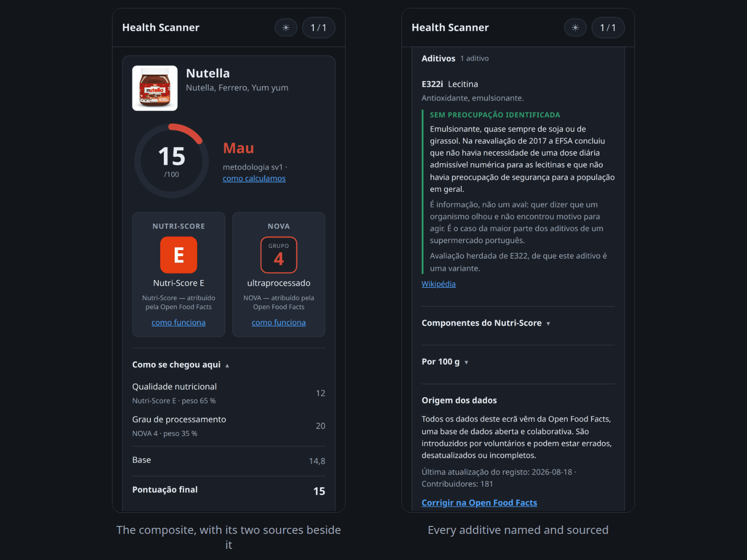Toggle the theme button in right Health Scanner panel
This screenshot has height=560, width=747.
[575, 28]
